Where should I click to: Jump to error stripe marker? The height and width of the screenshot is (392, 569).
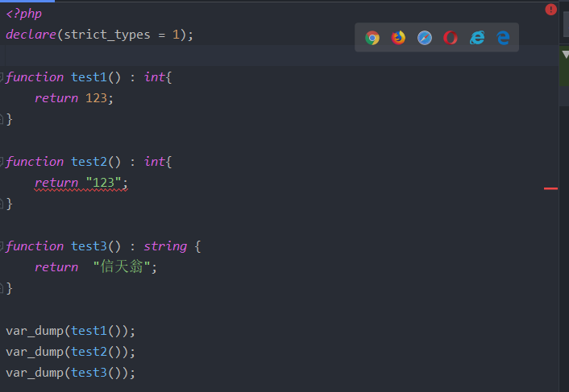click(550, 188)
